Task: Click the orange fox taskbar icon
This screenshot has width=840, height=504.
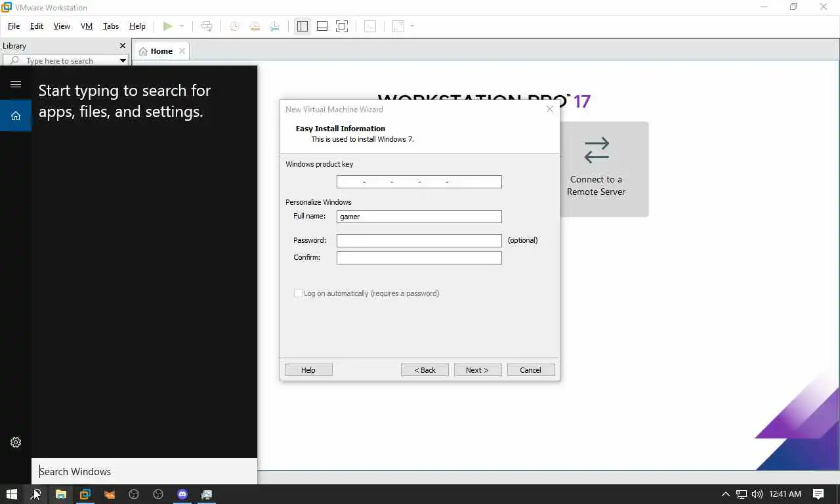Action: [110, 494]
